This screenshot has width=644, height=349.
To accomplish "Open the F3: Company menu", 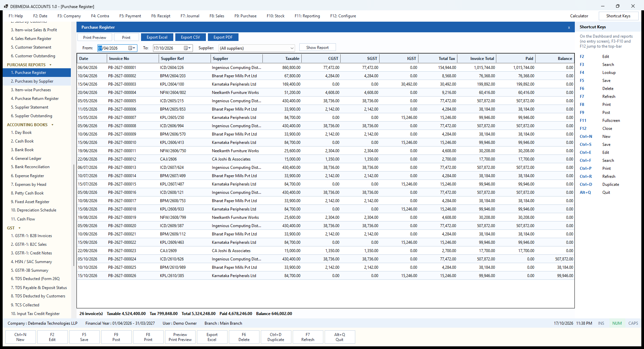I will pyautogui.click(x=69, y=16).
